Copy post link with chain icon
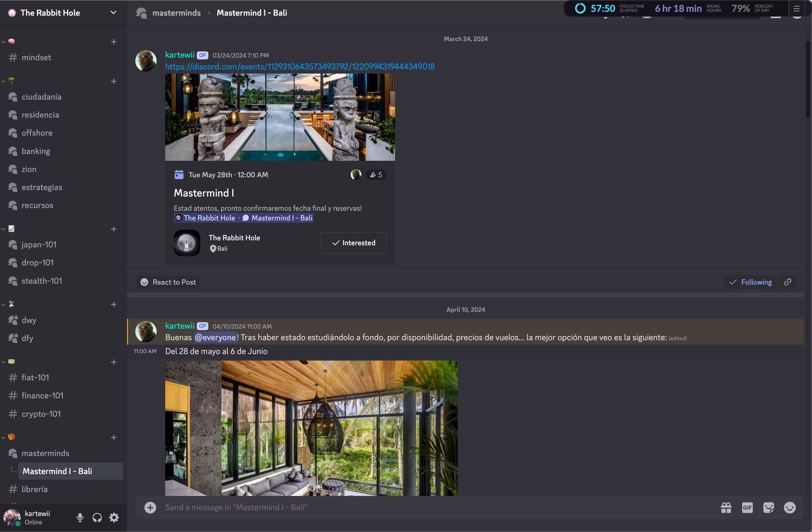The height and width of the screenshot is (532, 812). [787, 282]
